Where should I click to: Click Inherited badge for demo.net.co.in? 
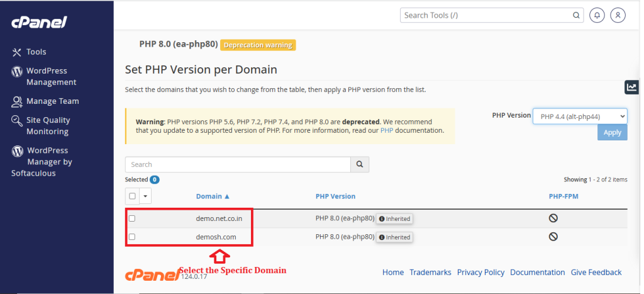pyautogui.click(x=395, y=218)
